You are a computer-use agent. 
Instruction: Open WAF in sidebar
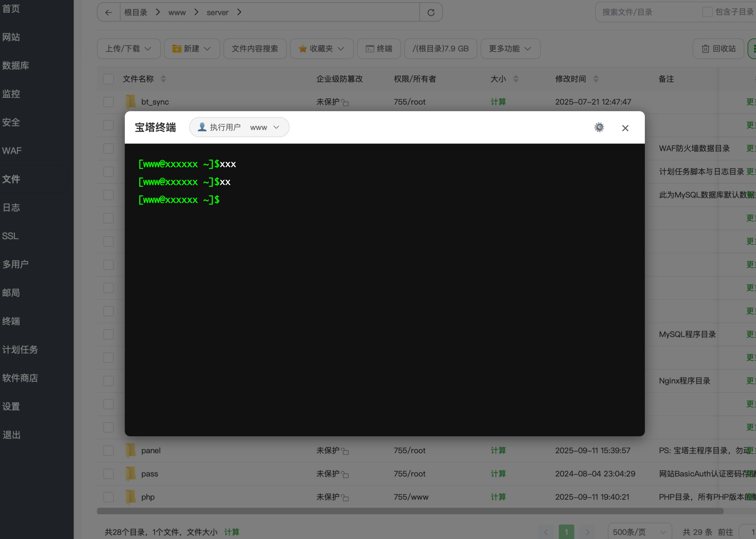coord(12,151)
